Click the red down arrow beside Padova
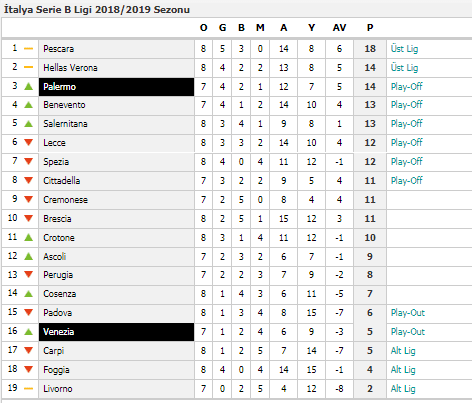The width and height of the screenshot is (472, 403). point(29,312)
